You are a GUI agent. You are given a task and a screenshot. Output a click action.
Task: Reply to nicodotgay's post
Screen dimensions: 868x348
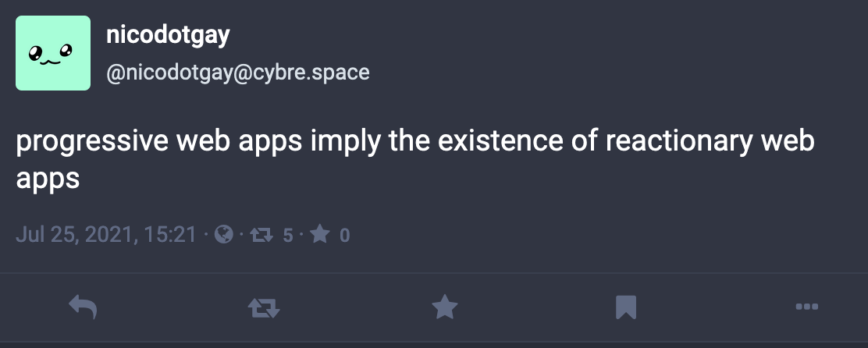tap(83, 307)
